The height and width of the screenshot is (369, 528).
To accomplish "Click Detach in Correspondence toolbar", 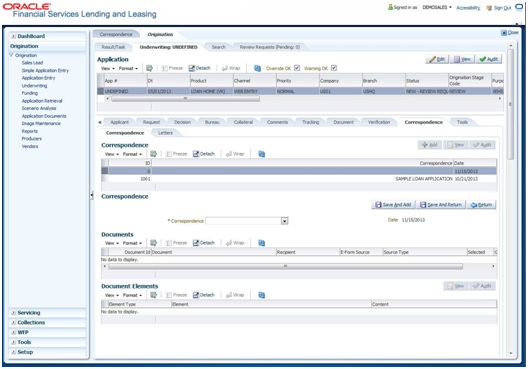I will 204,154.
